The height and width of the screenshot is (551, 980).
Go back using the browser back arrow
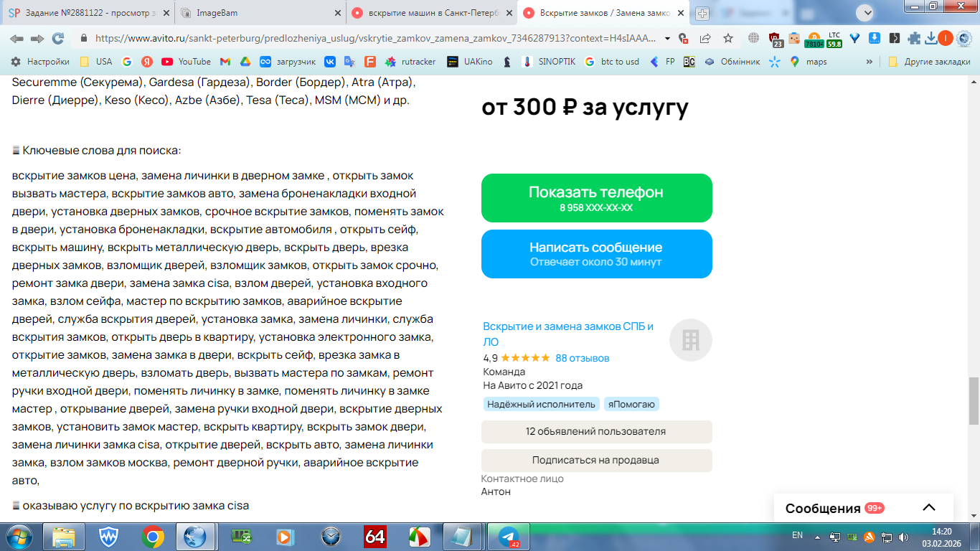click(x=17, y=38)
